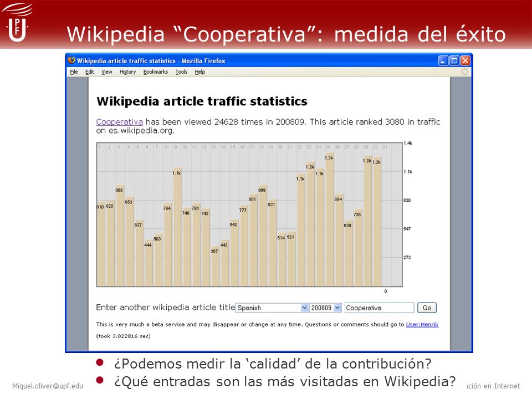Click the Miquel.oliver@upf.edu footer text
This screenshot has width=532, height=399.
click(x=48, y=386)
